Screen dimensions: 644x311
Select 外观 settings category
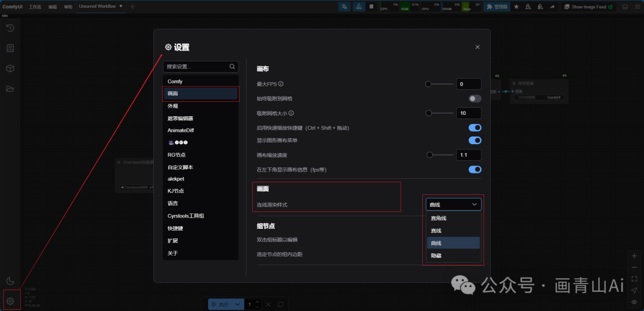point(200,106)
